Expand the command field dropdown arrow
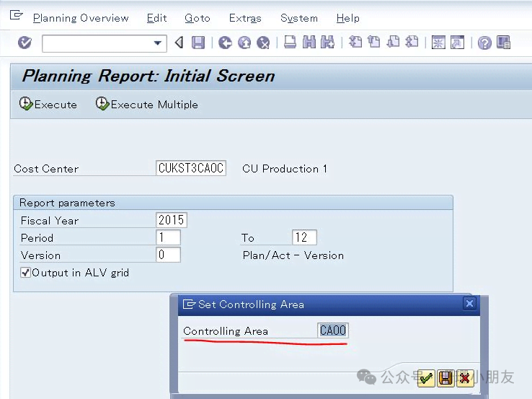The height and width of the screenshot is (399, 532). point(158,44)
